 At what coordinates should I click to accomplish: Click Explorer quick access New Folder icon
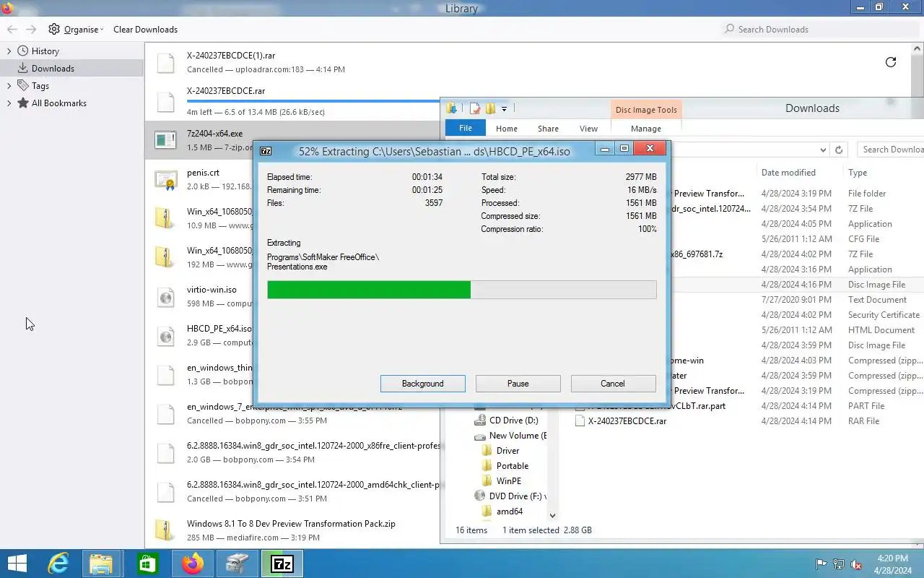tap(490, 108)
